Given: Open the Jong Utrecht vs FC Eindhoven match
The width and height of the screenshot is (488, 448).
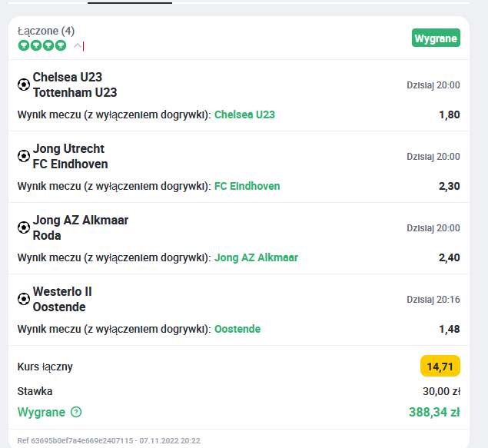Looking at the screenshot, I should (71, 156).
